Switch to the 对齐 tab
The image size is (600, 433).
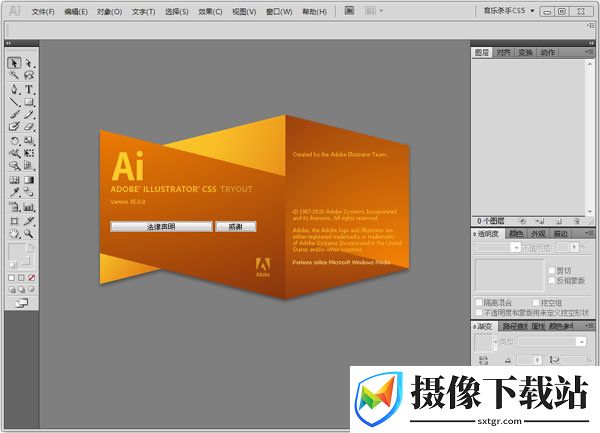coord(503,52)
